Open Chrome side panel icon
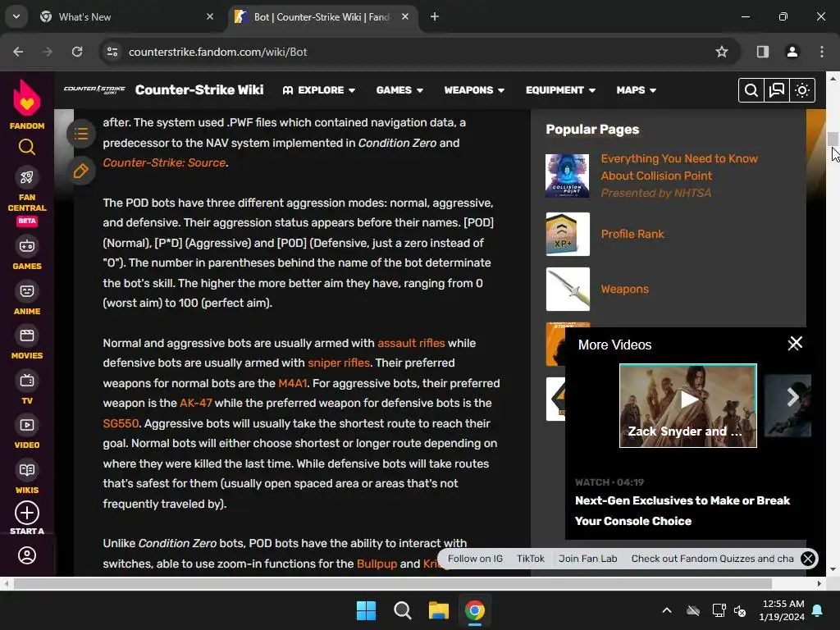 762,52
